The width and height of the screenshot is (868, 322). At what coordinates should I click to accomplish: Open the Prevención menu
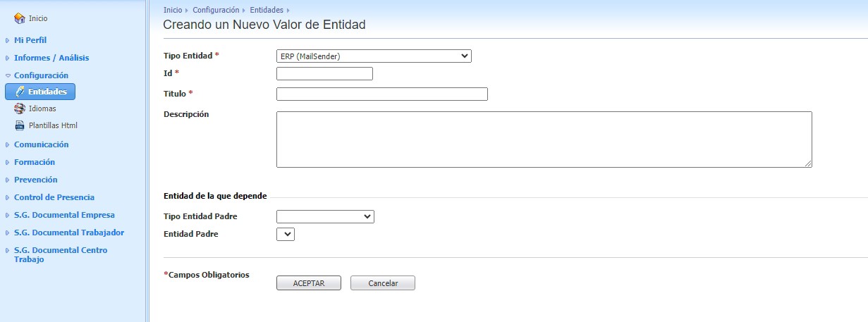[x=36, y=180]
